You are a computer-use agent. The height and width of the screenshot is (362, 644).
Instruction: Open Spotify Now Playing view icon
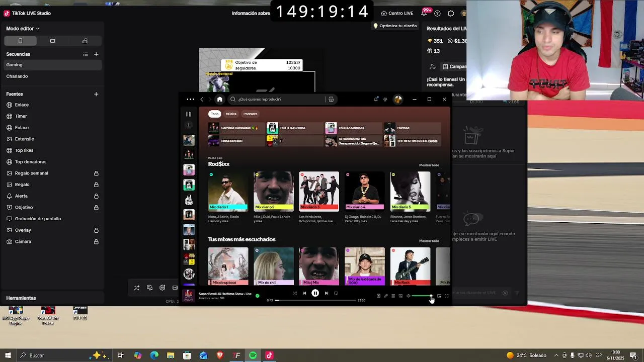378,296
